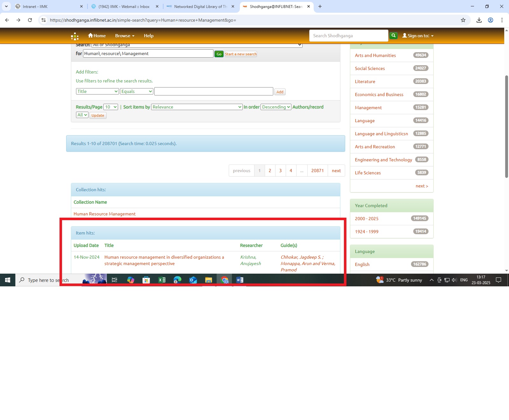
Task: Open File Explorer from the taskbar
Action: click(208, 280)
